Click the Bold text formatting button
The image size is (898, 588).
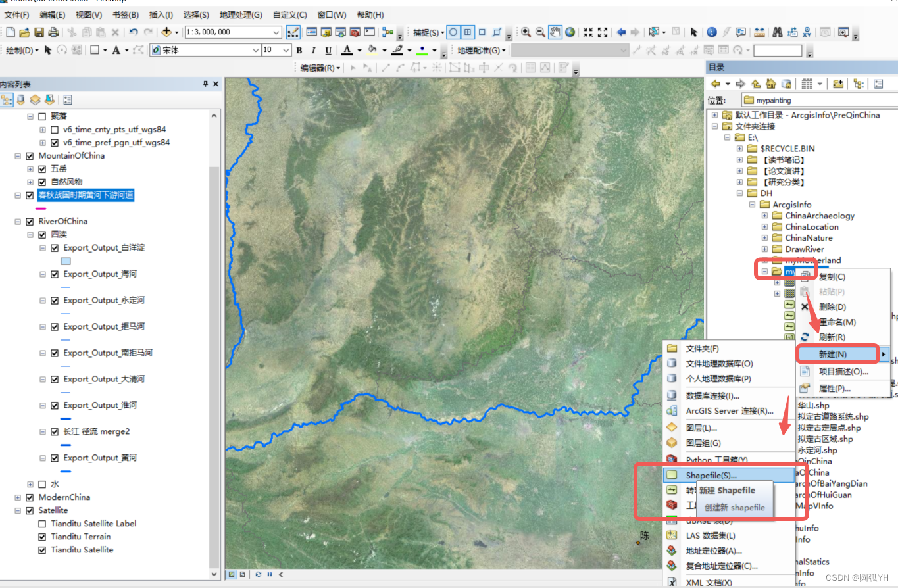(299, 50)
